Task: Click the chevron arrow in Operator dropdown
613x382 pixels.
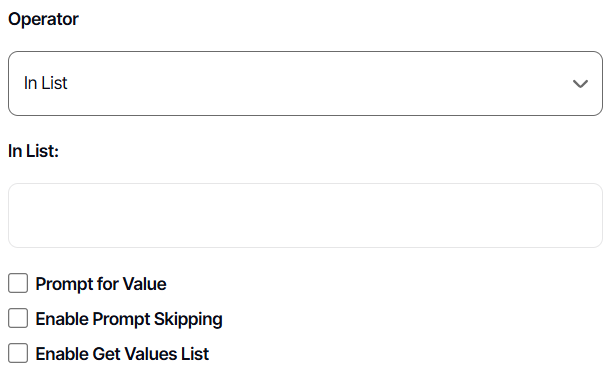Action: [580, 84]
